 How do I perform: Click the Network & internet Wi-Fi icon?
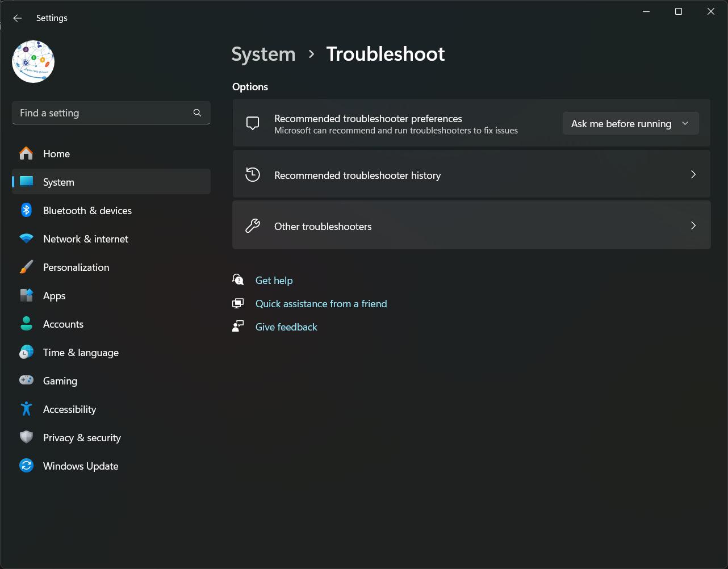click(x=26, y=239)
